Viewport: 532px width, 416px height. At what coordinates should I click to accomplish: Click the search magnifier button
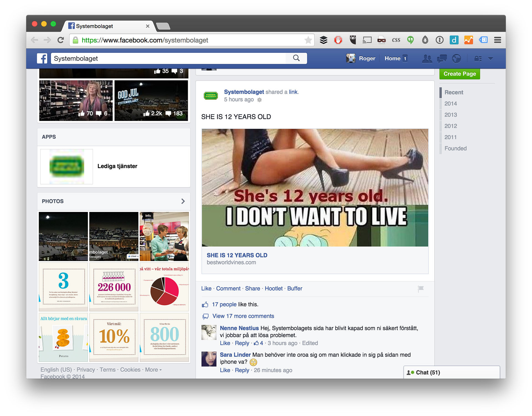tap(296, 58)
